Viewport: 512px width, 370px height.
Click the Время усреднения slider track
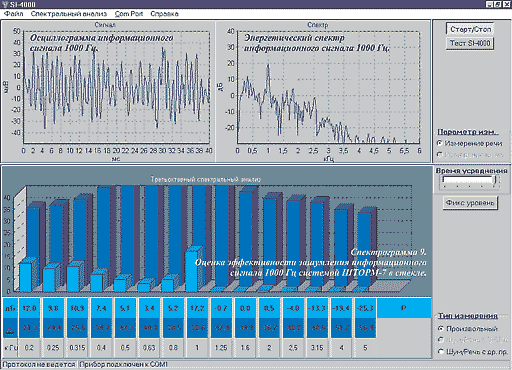click(469, 180)
